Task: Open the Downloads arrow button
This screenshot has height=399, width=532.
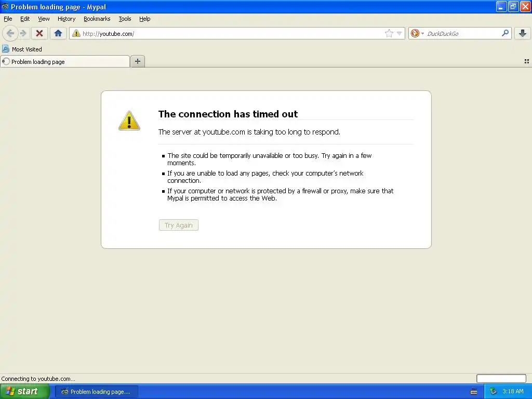Action: point(523,33)
